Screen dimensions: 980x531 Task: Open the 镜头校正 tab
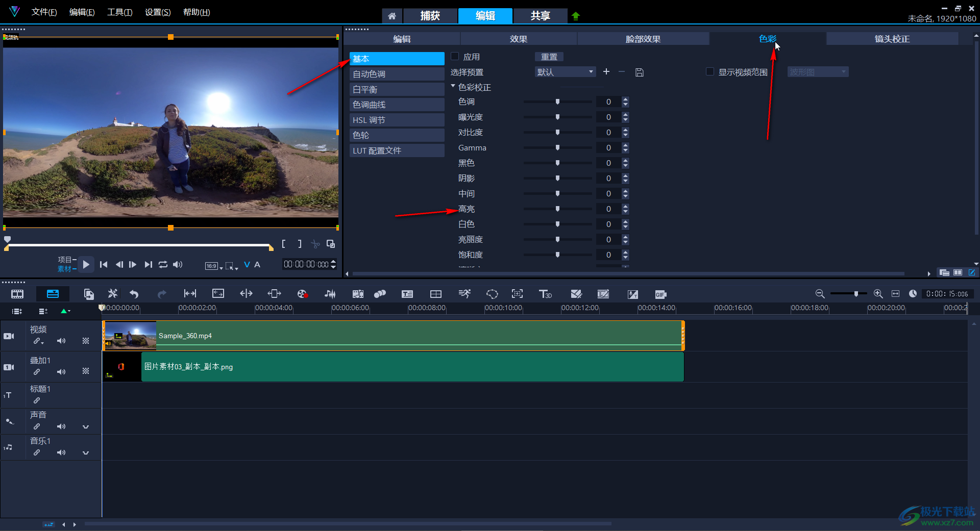click(892, 39)
